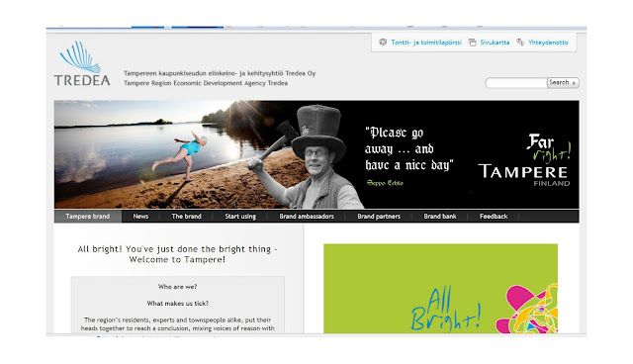Click the Yhteydenotto contact icon
The image size is (633, 364).
(520, 43)
